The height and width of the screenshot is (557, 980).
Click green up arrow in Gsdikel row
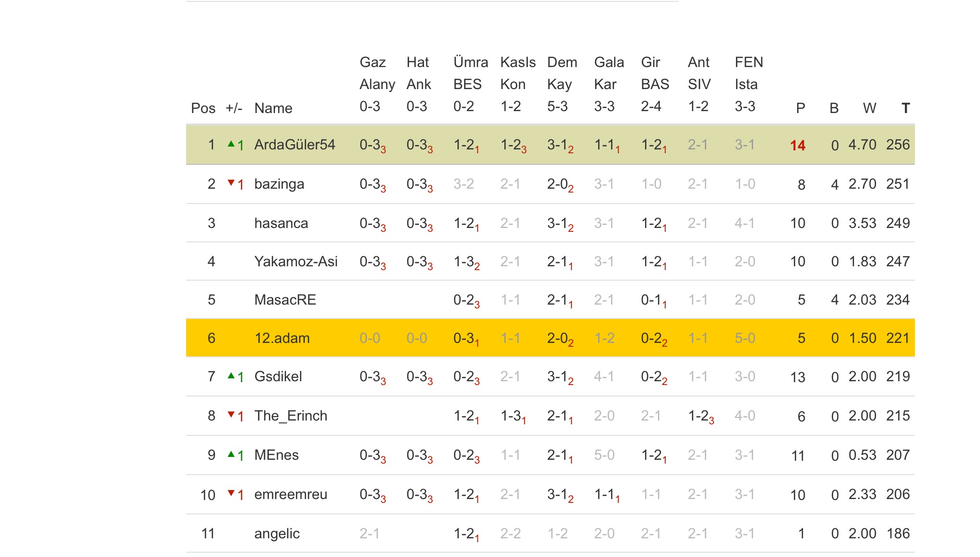point(232,376)
